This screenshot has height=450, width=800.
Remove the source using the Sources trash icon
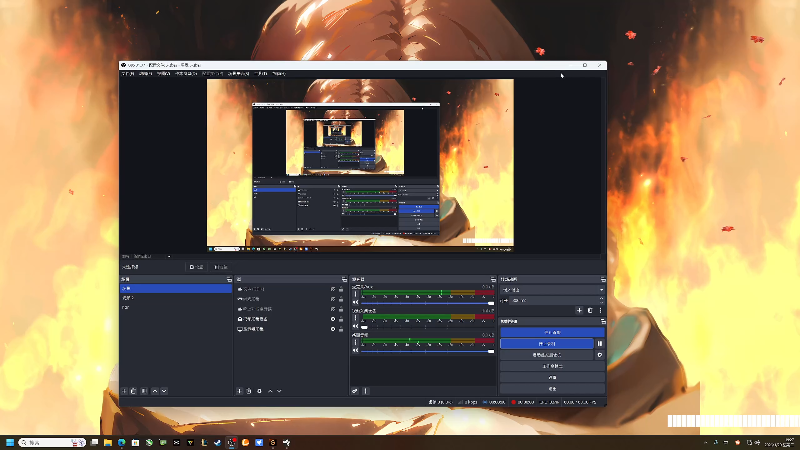[249, 391]
